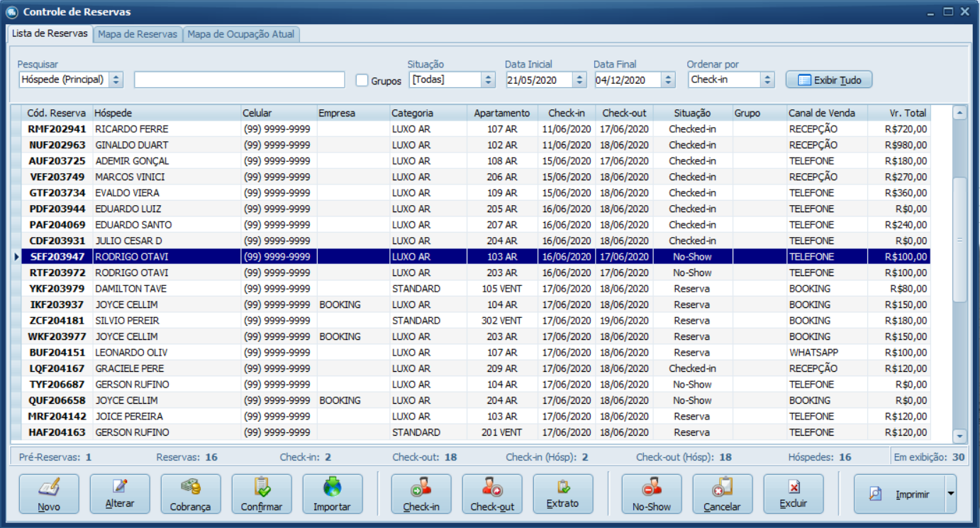Open the Hóspede (Principal) search dropdown
Viewport: 980px width, 528px height.
(x=116, y=79)
